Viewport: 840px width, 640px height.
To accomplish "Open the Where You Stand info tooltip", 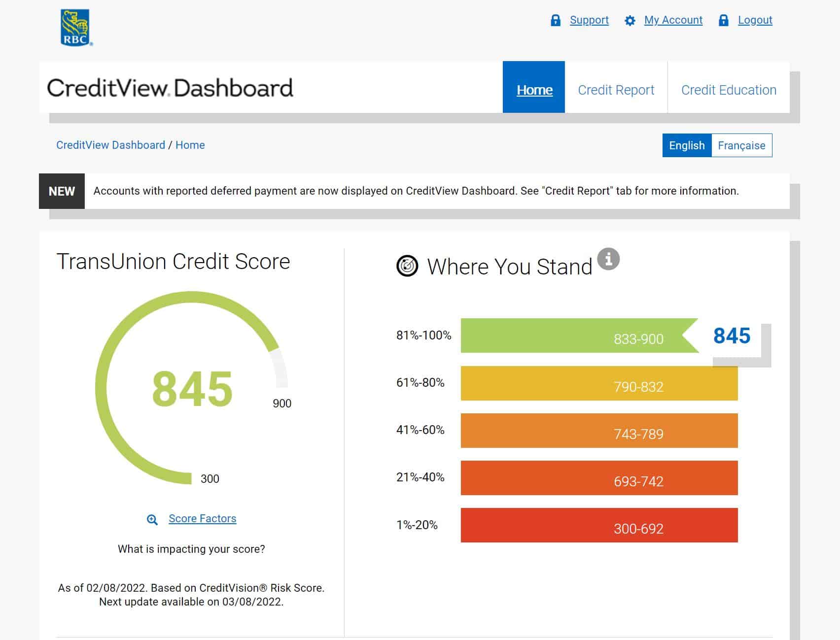I will (x=609, y=258).
